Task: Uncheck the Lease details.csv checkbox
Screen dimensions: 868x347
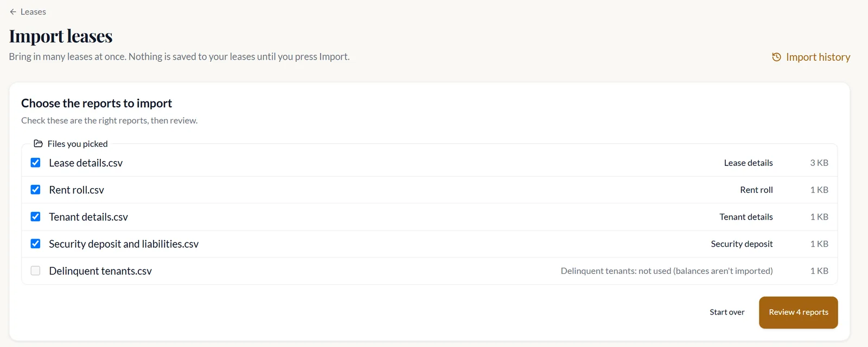Action: point(35,163)
